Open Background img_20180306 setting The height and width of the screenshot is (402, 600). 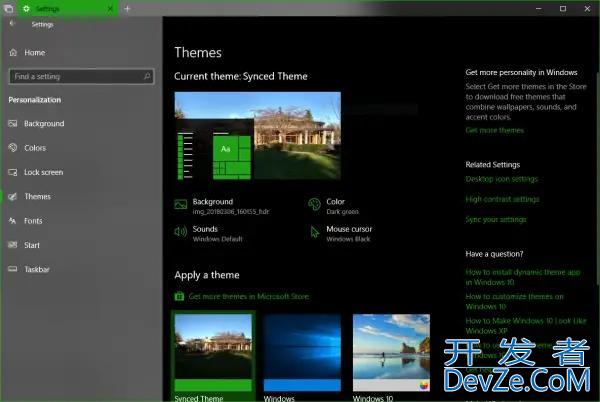222,206
